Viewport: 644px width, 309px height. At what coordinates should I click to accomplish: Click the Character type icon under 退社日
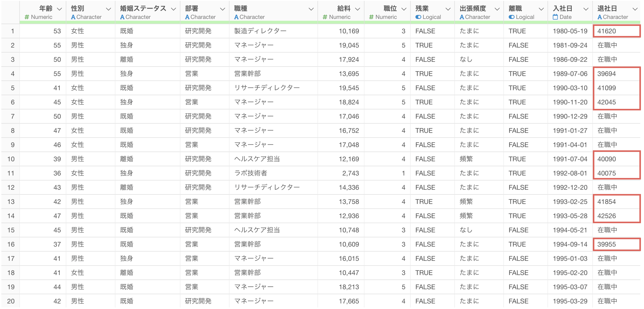tap(599, 17)
